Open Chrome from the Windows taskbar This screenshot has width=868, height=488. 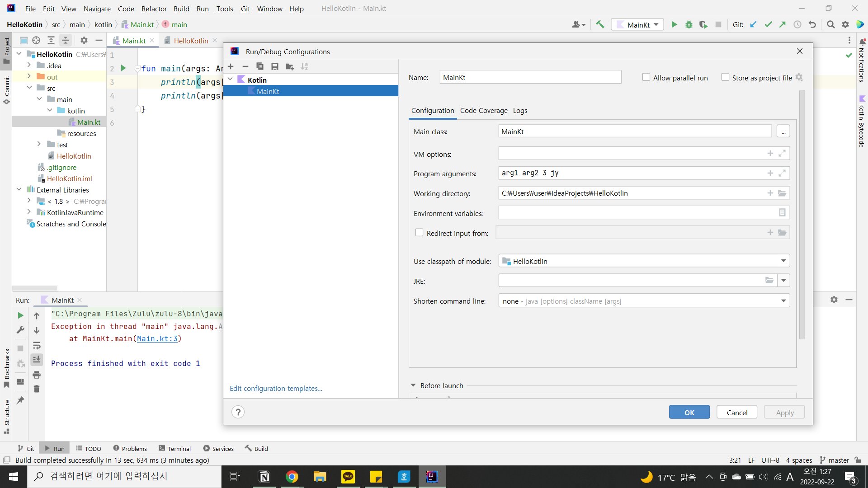(x=292, y=476)
